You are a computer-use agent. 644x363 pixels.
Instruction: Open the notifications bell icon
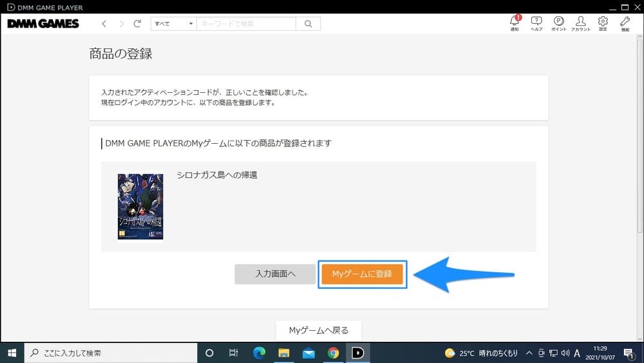(x=514, y=22)
